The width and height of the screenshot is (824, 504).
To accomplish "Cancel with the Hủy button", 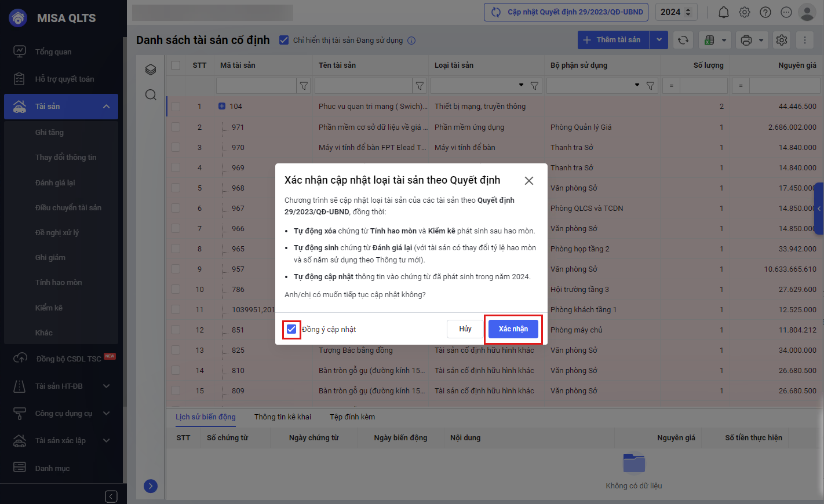I will (x=465, y=329).
